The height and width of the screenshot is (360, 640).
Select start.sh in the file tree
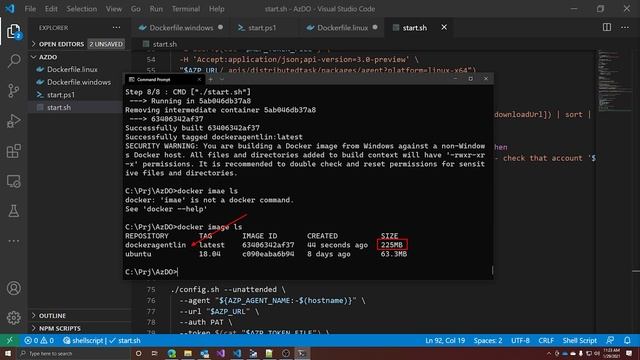(79, 107)
